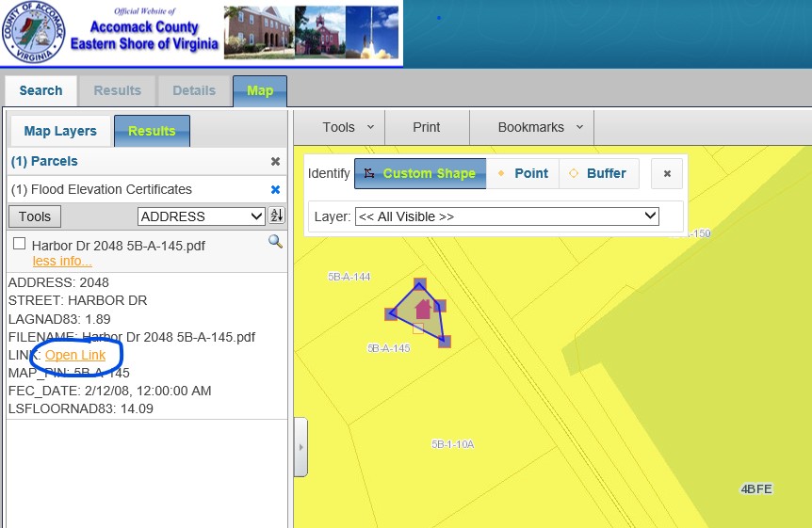Expand the map Tools menu
This screenshot has width=812, height=528.
click(x=348, y=127)
